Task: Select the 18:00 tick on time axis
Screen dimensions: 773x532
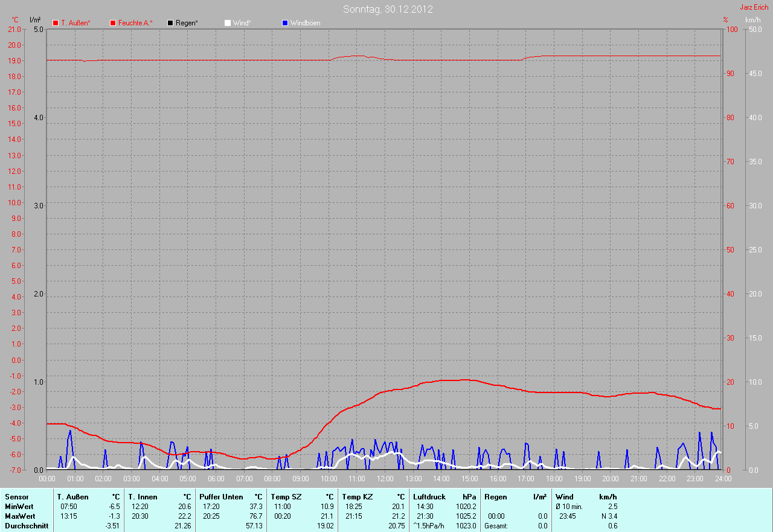Action: (554, 479)
